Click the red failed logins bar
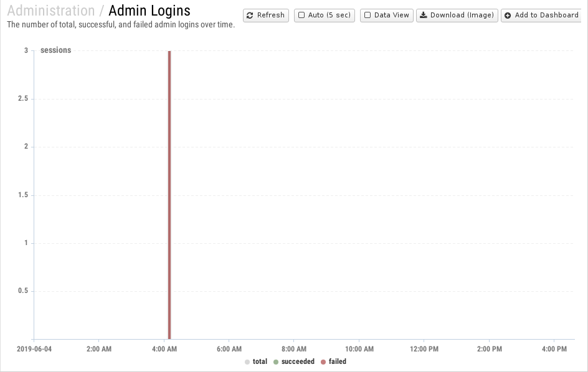The height and width of the screenshot is (372, 588). coord(169,195)
